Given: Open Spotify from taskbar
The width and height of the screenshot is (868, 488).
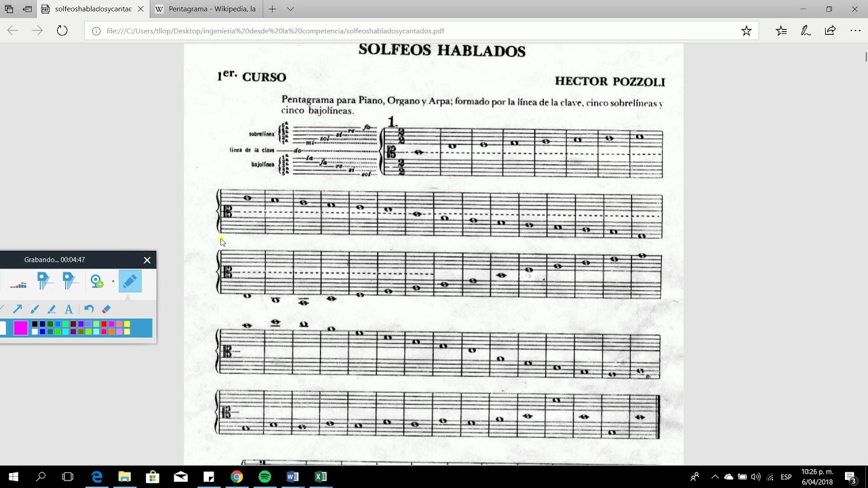Looking at the screenshot, I should 264,476.
